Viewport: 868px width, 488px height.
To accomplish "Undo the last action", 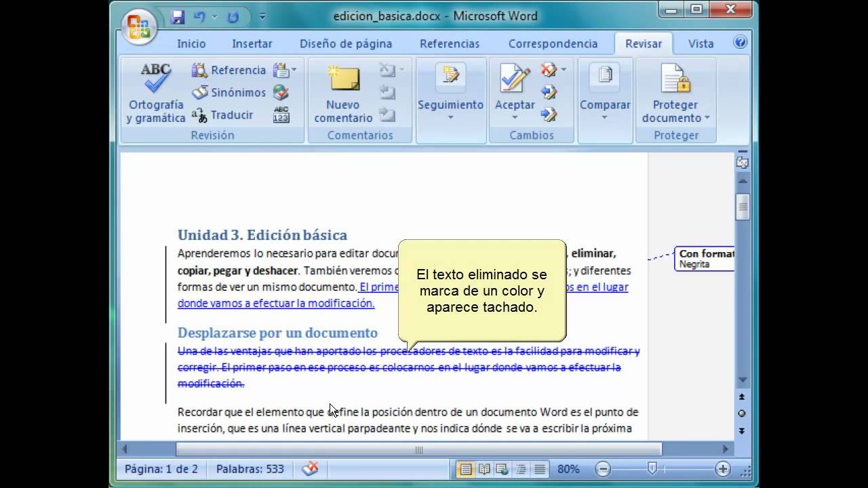I will point(199,17).
